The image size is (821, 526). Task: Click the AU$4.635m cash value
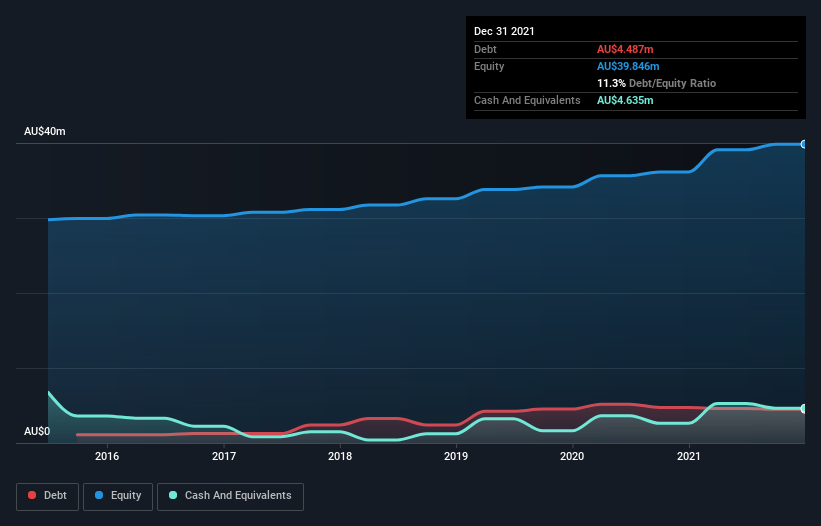tap(625, 100)
